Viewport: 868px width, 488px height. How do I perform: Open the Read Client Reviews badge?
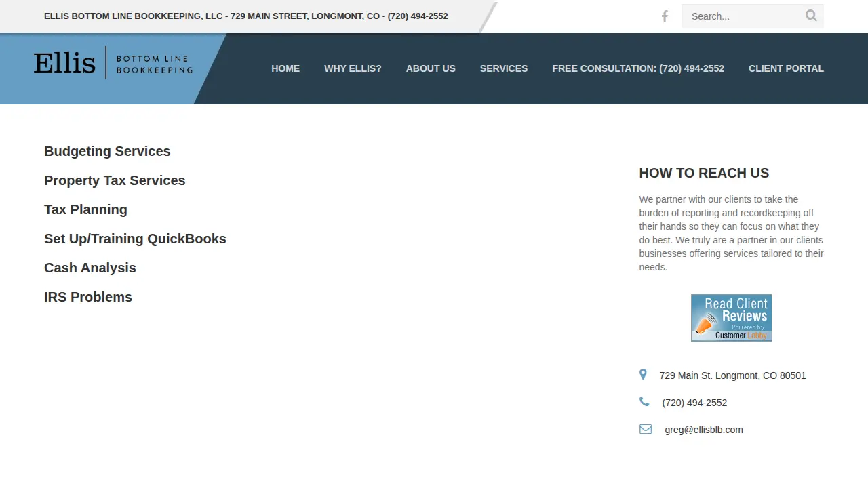click(x=731, y=318)
